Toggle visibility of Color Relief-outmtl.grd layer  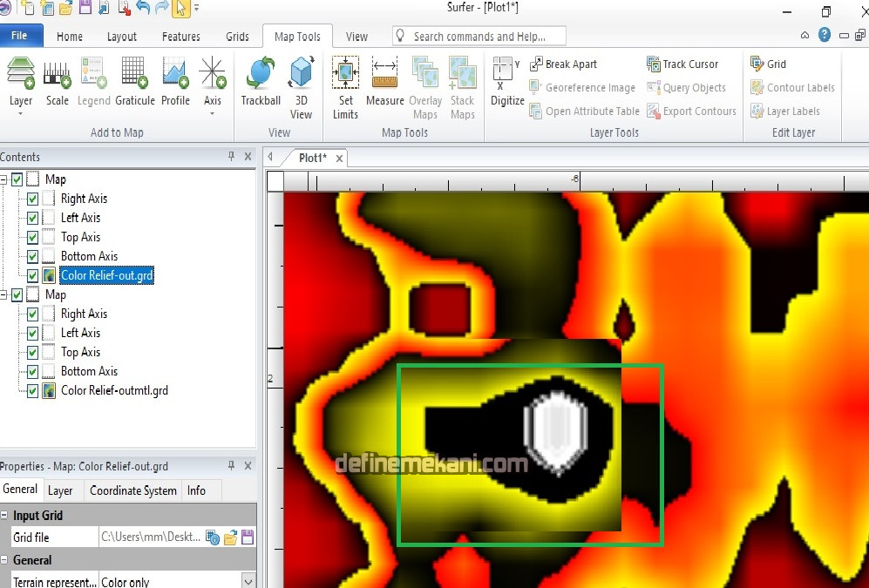click(x=32, y=390)
